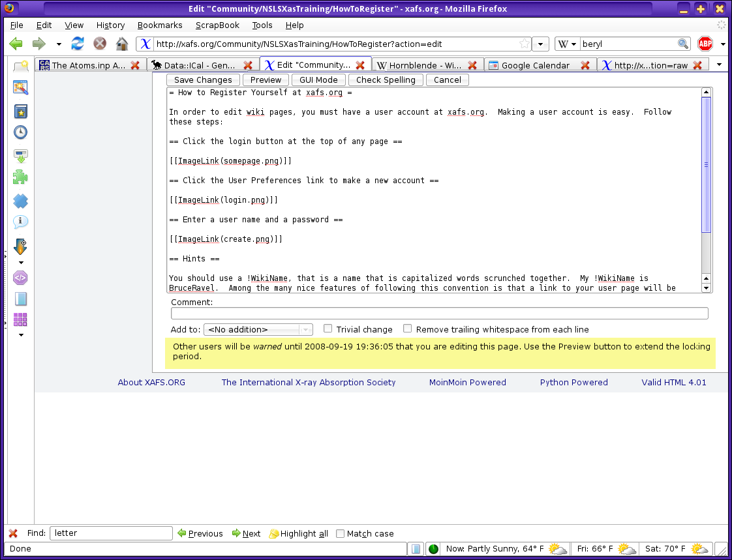Expand the URL bar history dropdown
Screen dimensions: 732x560
click(x=540, y=44)
